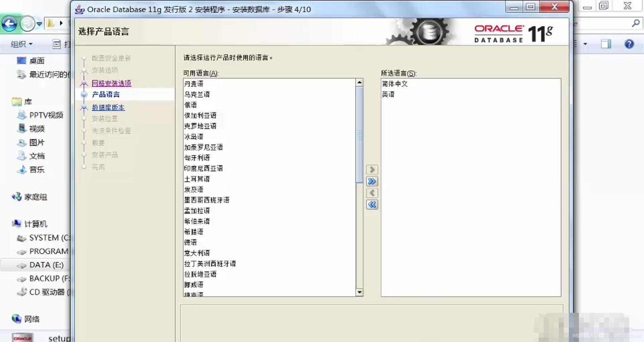Click the Explorer search magnifier icon
This screenshot has width=644, height=342.
click(x=636, y=23)
